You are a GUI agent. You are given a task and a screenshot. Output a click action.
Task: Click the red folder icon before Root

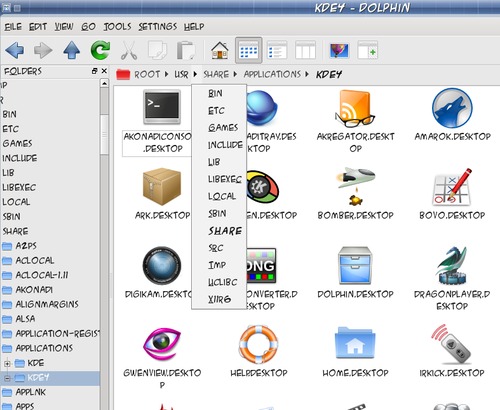point(123,74)
